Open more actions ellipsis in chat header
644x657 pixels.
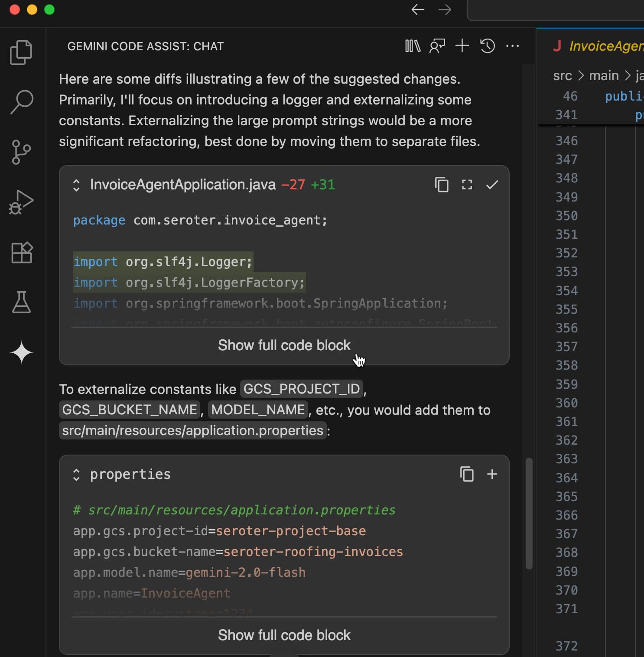513,46
